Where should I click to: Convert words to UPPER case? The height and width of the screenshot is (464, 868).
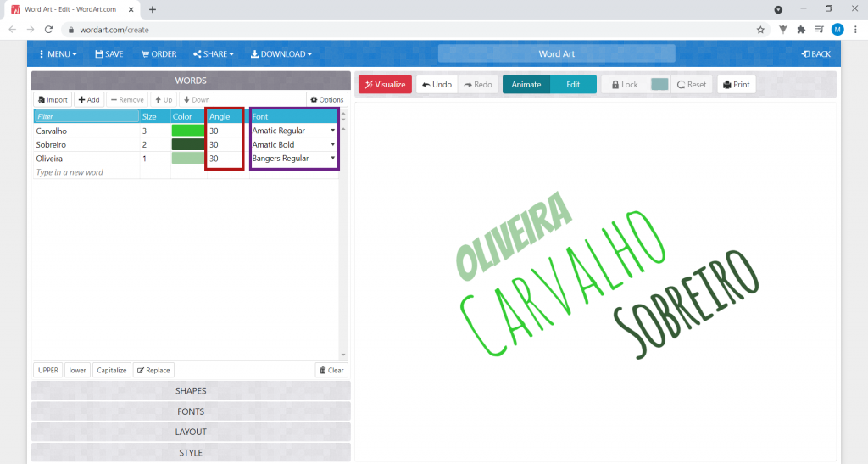click(x=48, y=371)
